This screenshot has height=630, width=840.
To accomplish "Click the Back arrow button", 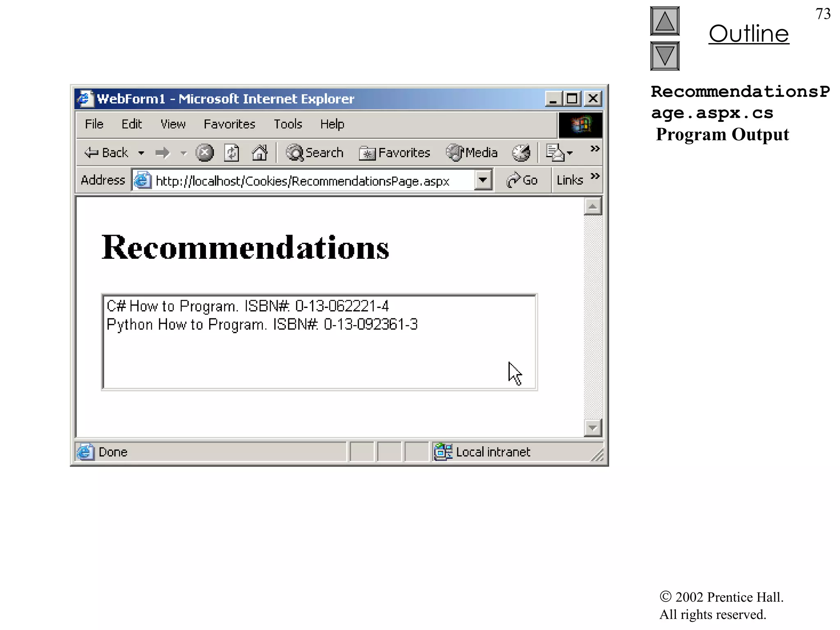I will pos(106,153).
